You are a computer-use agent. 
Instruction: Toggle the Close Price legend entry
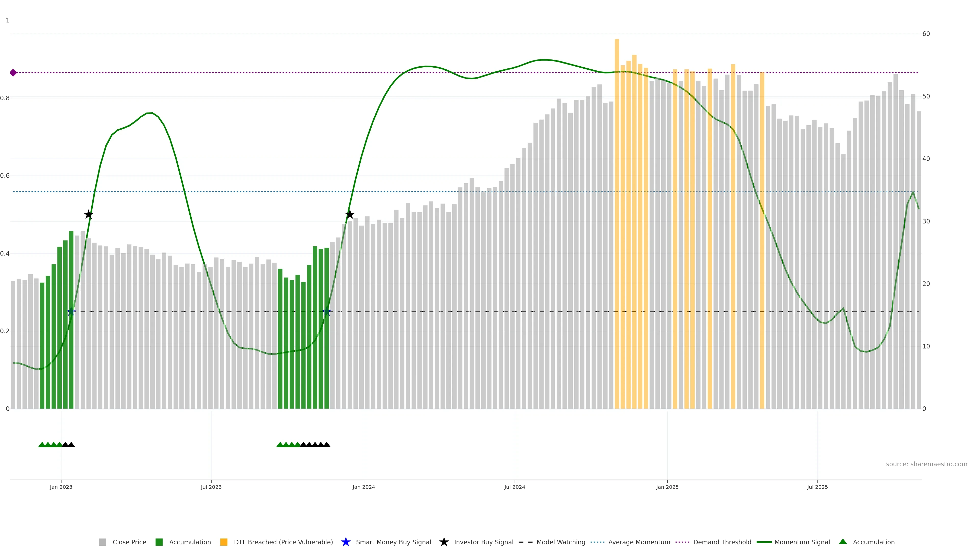[x=129, y=542]
